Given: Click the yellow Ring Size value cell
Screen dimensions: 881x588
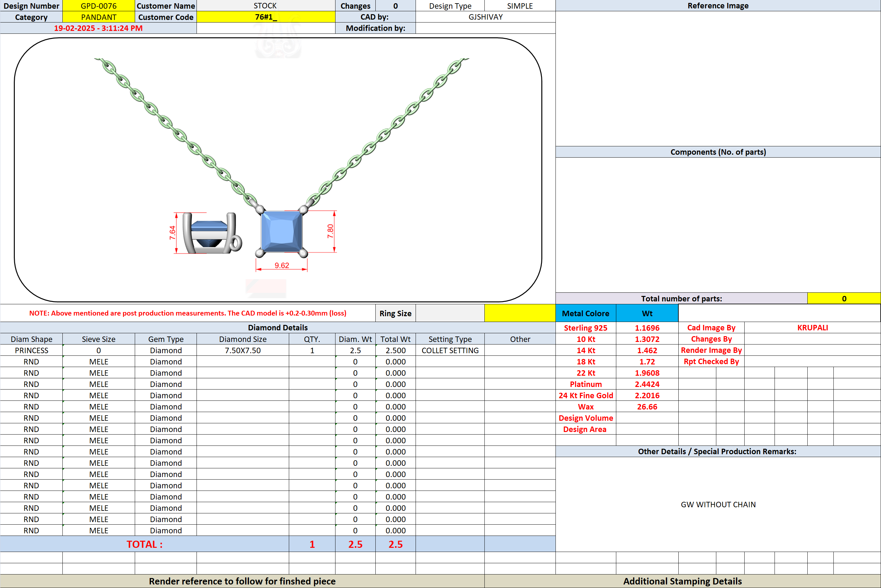Looking at the screenshot, I should coord(520,313).
